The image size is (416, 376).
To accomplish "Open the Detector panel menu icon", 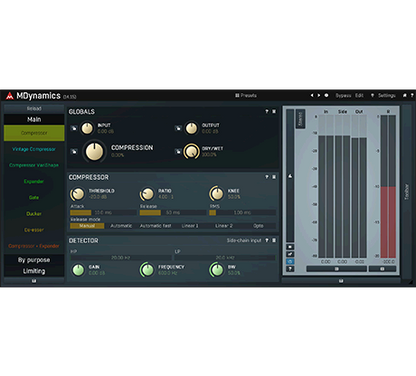I will pos(274,240).
